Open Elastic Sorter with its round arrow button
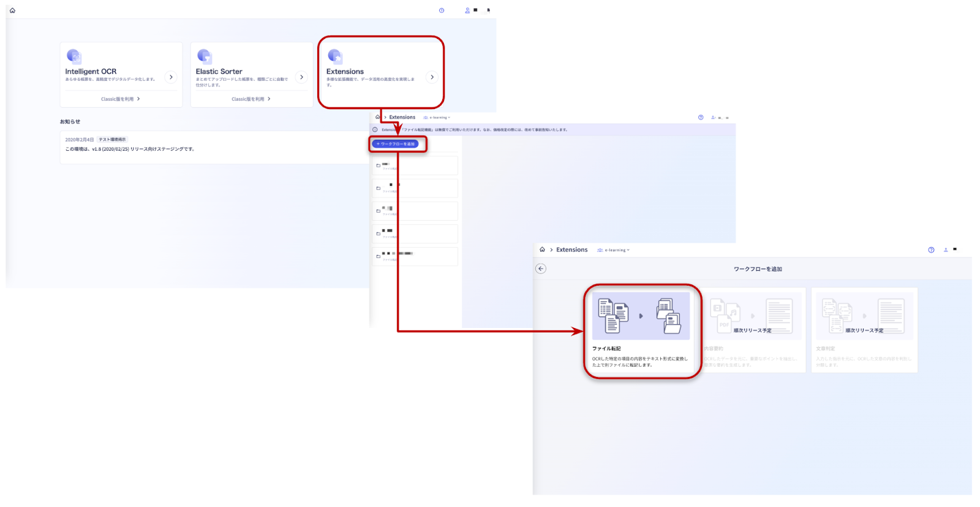This screenshot has width=980, height=507. point(301,77)
